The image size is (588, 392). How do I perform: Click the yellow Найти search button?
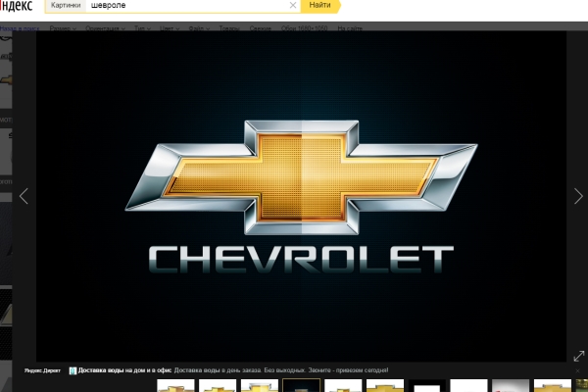coord(319,5)
